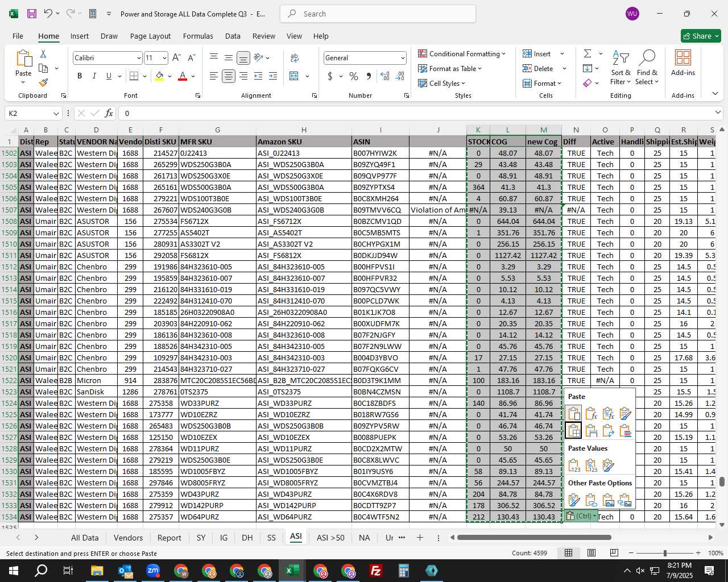
Task: Toggle Bold formatting
Action: [x=80, y=76]
